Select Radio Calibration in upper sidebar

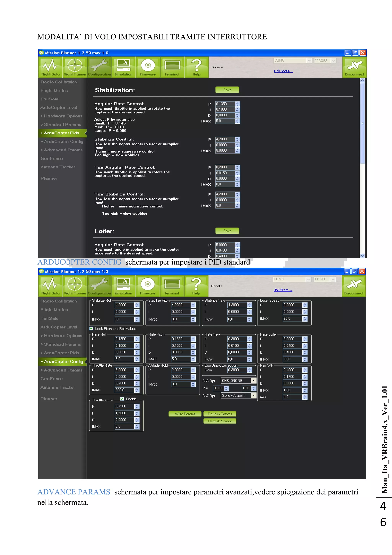point(59,82)
